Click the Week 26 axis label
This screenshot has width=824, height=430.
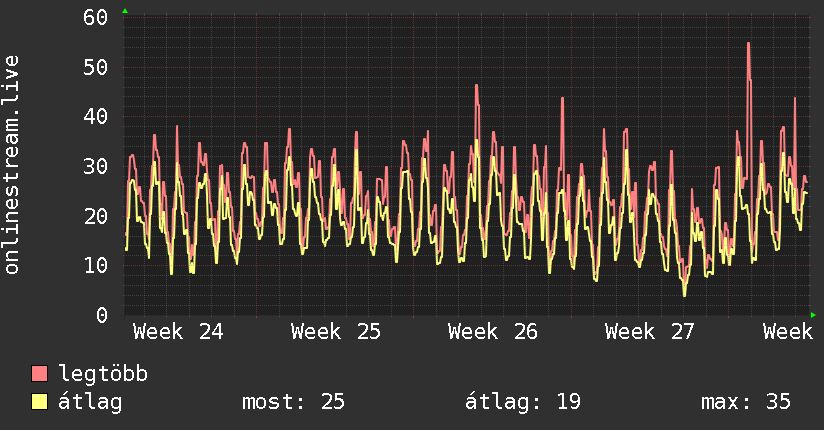tap(492, 332)
